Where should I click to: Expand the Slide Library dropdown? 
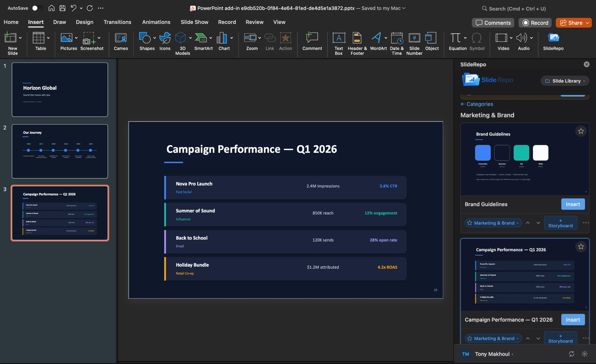point(565,81)
